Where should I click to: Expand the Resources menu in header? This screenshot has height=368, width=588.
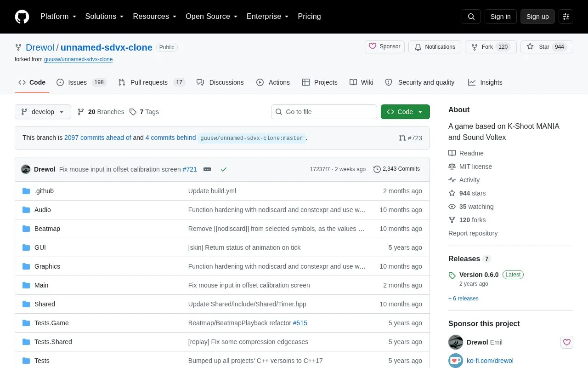coord(155,17)
